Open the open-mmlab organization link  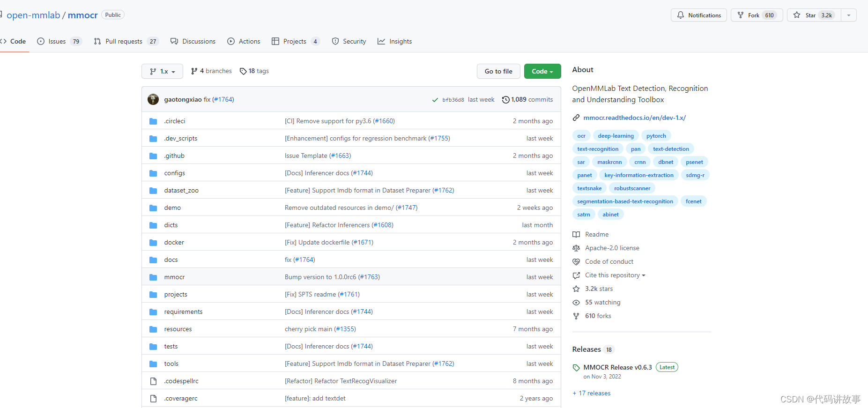point(33,15)
